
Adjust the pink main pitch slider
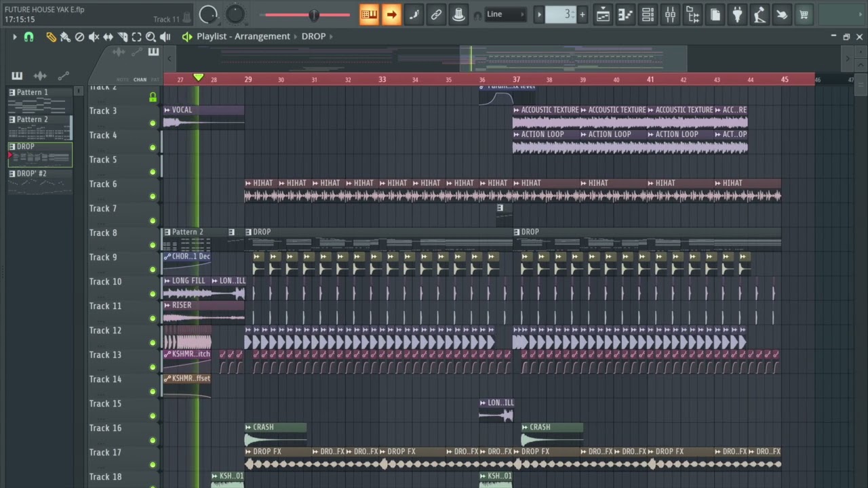pyautogui.click(x=308, y=14)
